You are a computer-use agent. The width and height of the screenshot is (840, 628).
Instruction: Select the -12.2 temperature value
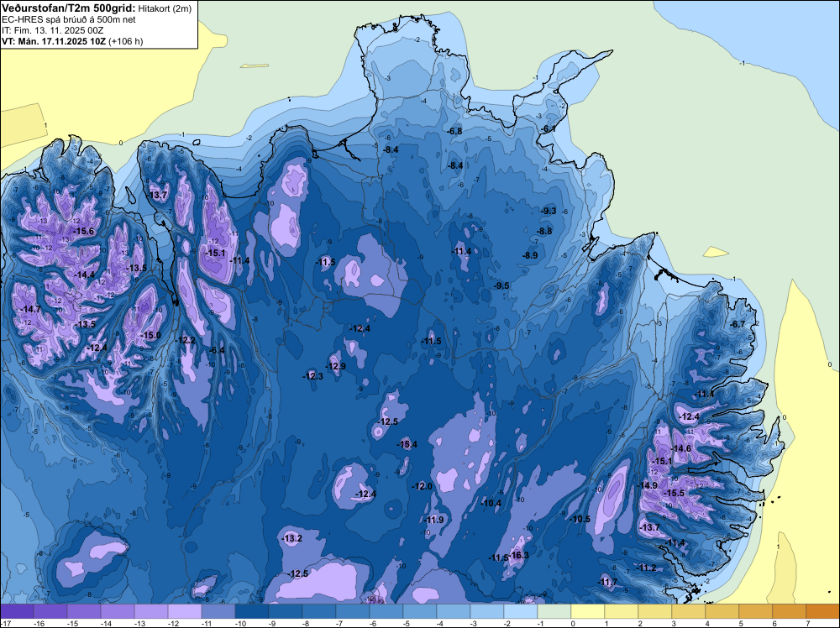(186, 340)
